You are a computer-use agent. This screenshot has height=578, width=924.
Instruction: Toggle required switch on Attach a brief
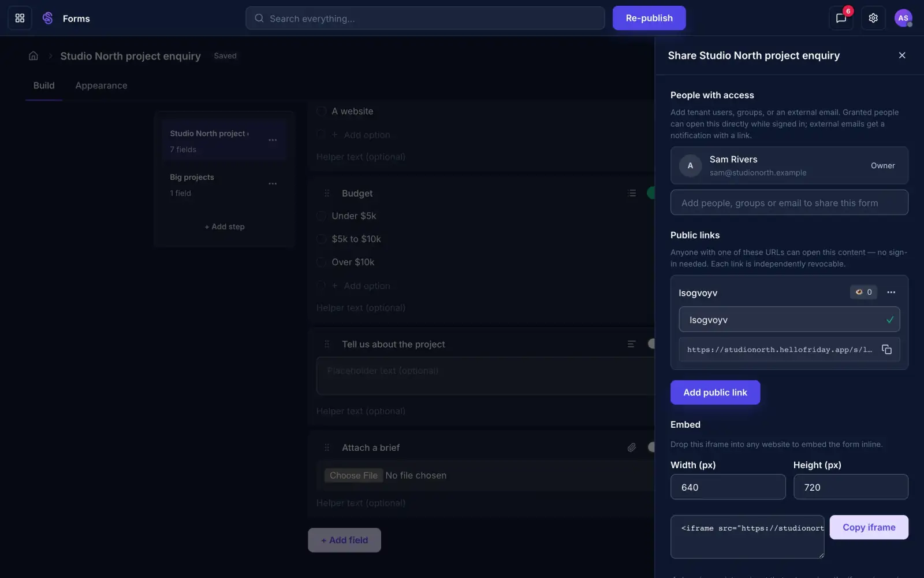(x=651, y=447)
